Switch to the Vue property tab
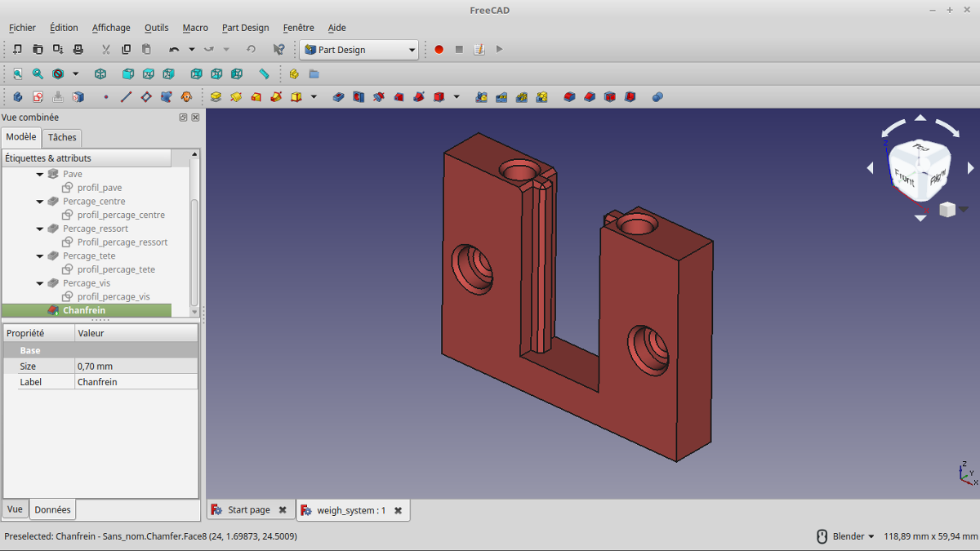Image resolution: width=980 pixels, height=551 pixels. tap(15, 509)
